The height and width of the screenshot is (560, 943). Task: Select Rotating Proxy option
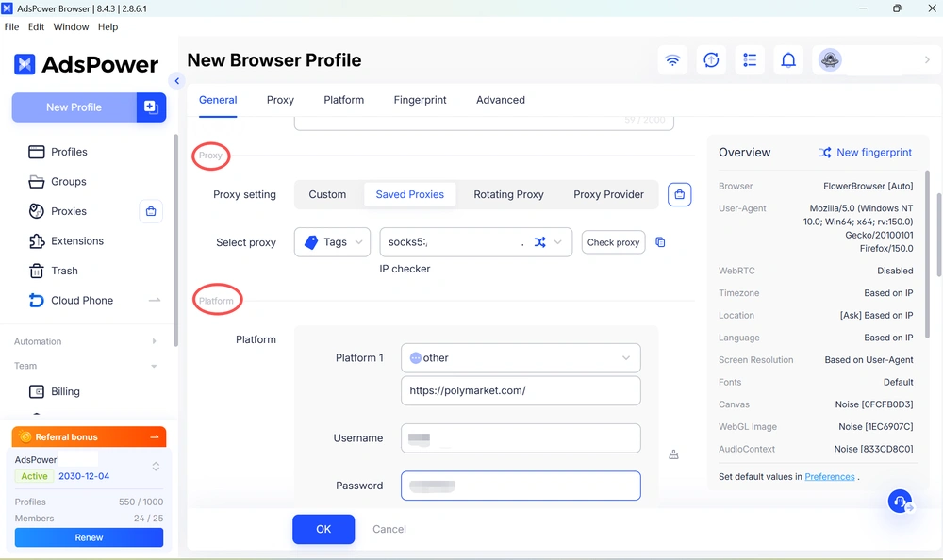(x=508, y=194)
